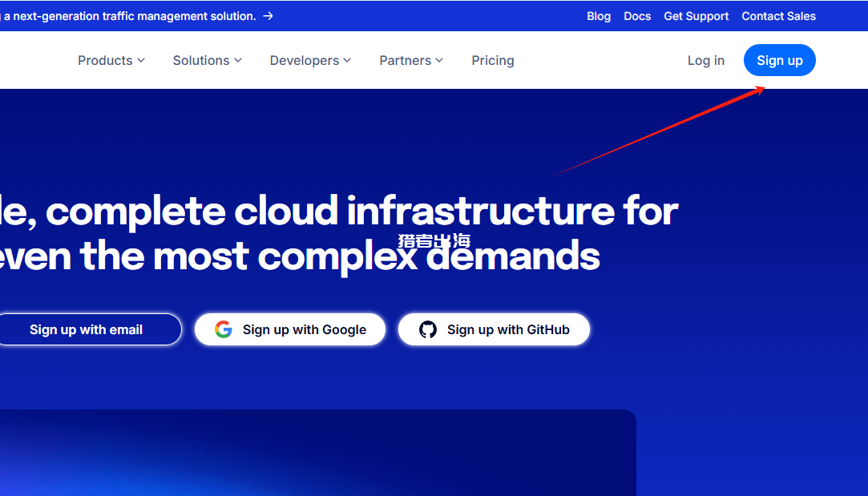Open the Developers menu
This screenshot has width=868, height=496.
coord(310,60)
